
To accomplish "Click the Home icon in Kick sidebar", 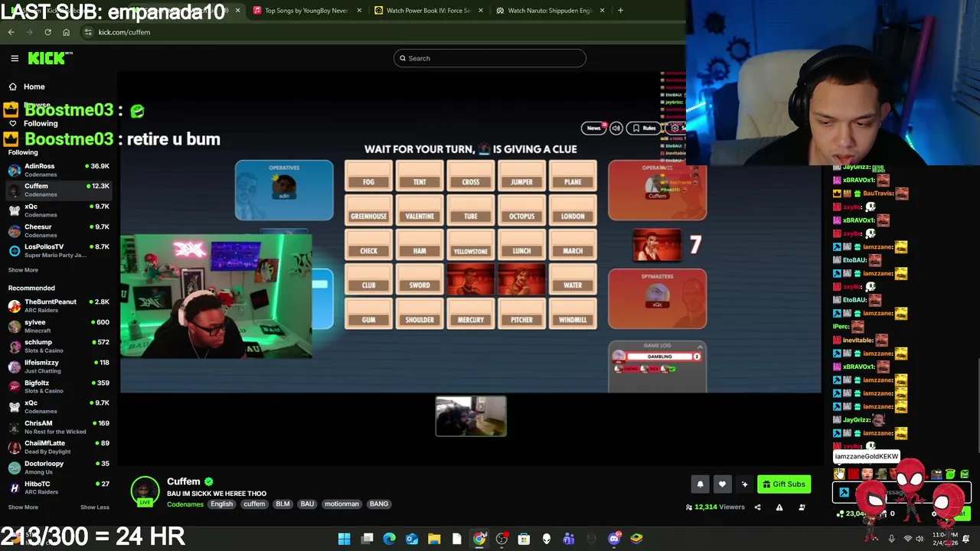I will [12, 86].
